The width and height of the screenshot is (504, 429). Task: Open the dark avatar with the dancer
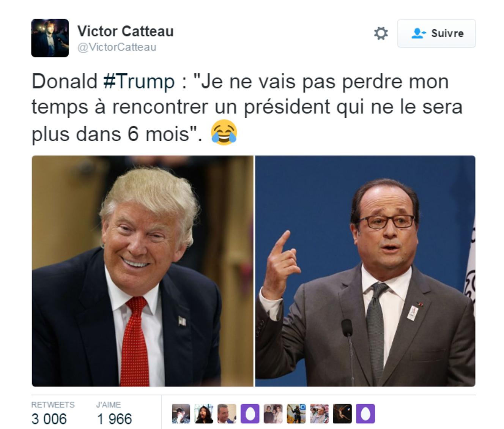342,414
